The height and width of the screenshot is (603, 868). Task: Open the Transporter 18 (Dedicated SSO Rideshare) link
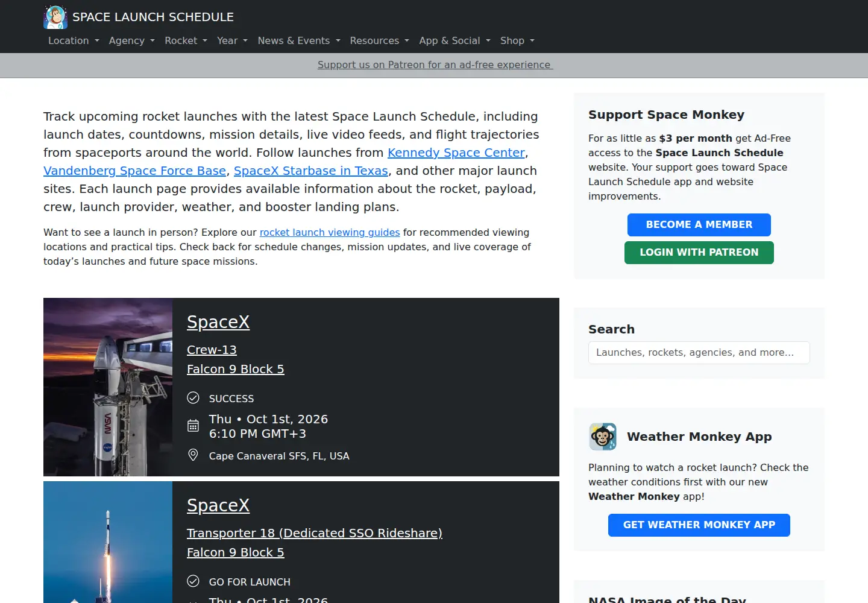(315, 533)
